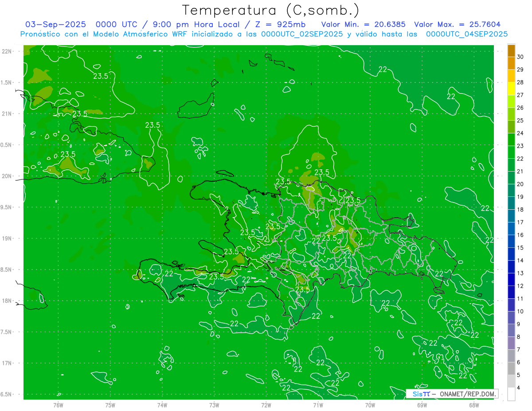This screenshot has width=532, height=411.
Task: Click the title 'Temperatura (C,somb.)'
Action: [271, 10]
